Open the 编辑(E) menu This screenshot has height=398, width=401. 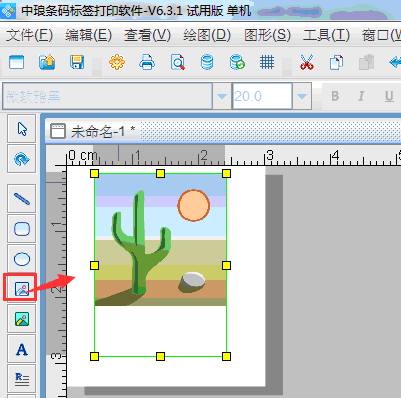pyautogui.click(x=89, y=35)
